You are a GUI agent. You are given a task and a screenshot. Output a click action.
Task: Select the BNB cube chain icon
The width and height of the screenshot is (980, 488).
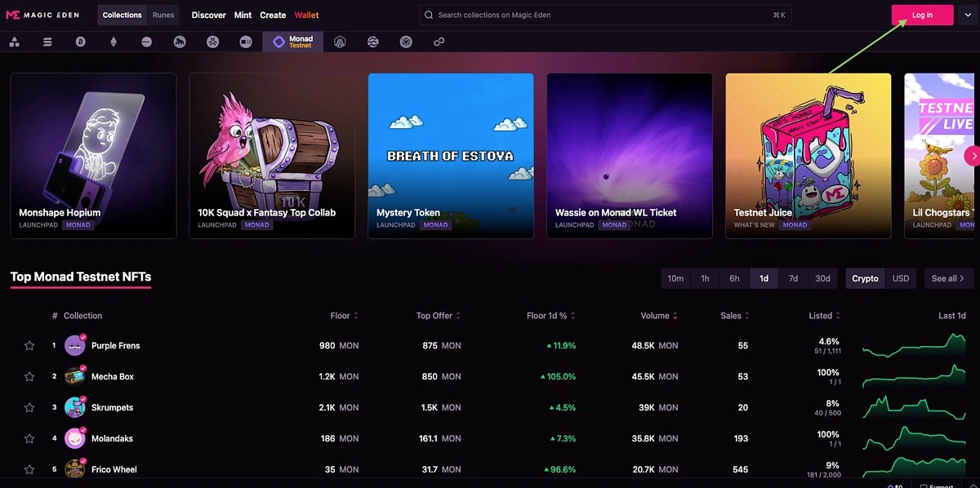click(x=406, y=42)
